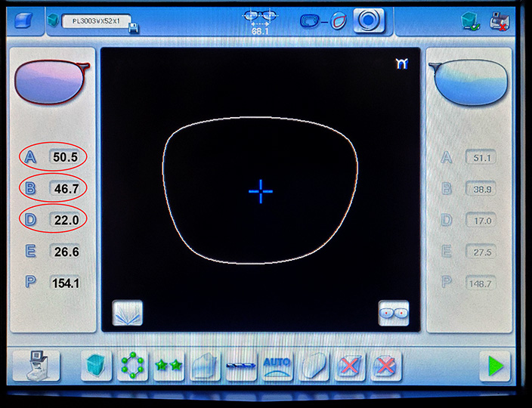
Task: Click the greyed E value 27.5
Action: (x=481, y=252)
